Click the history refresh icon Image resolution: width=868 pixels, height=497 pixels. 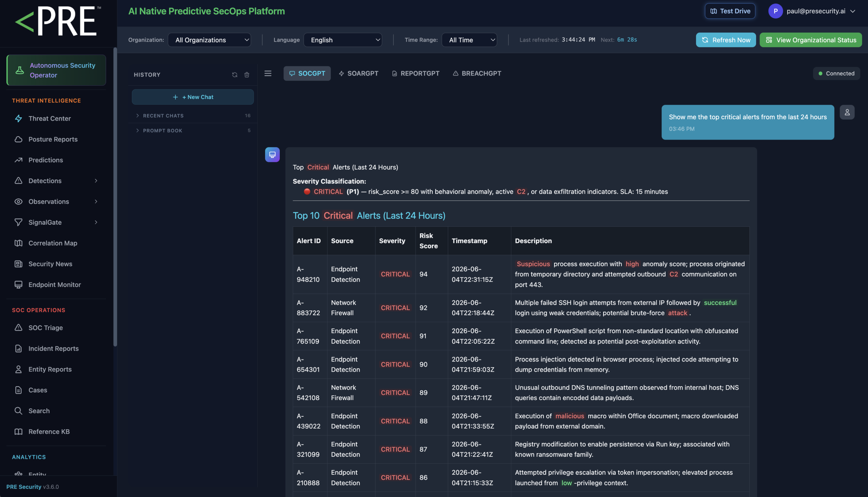pos(235,75)
